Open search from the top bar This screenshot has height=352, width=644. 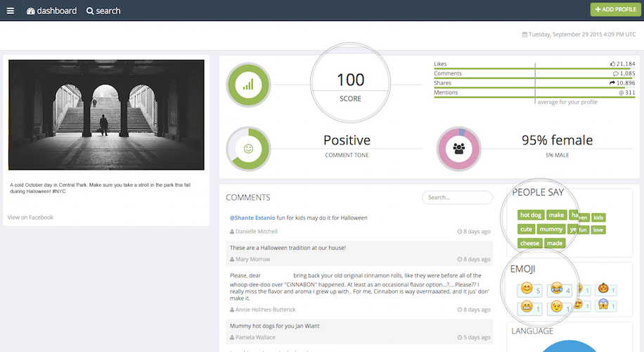(x=103, y=11)
